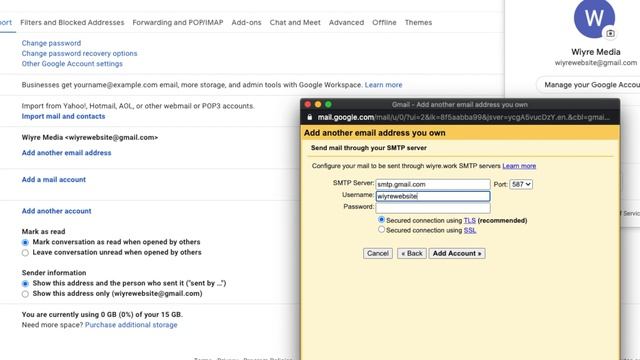Open Change password recovery options

80,53
